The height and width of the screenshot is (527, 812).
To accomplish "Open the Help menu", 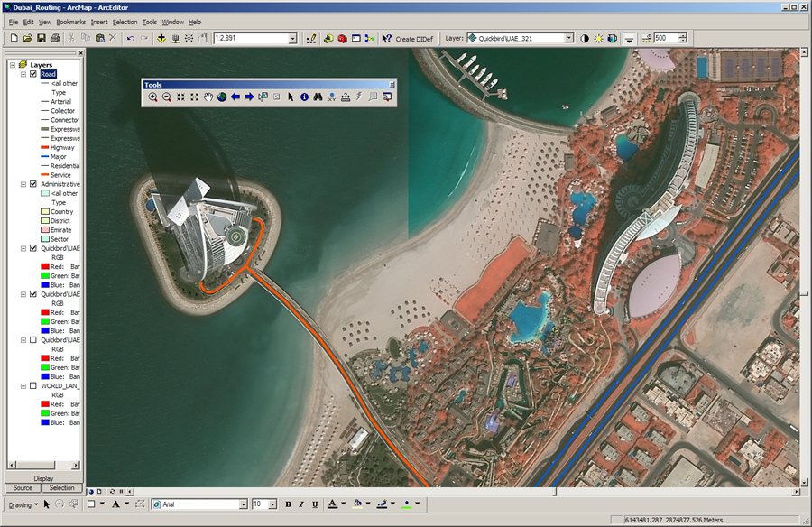I will (195, 23).
